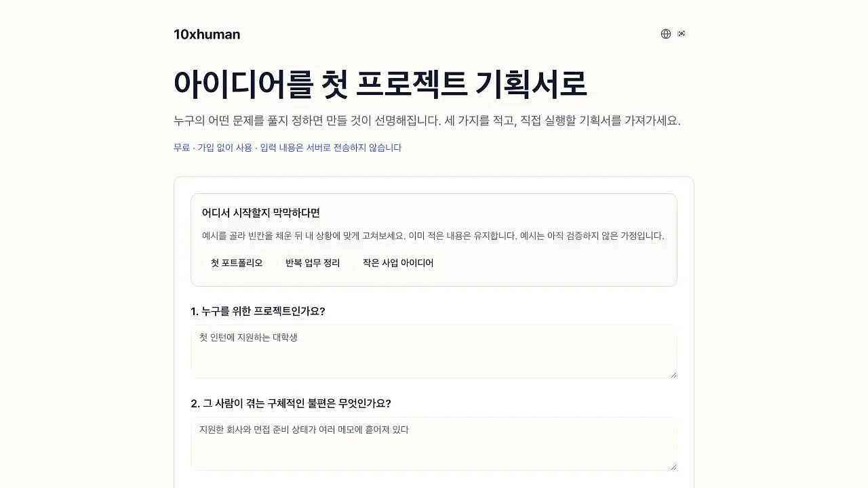Click resize handle of the second text area

[x=673, y=466]
